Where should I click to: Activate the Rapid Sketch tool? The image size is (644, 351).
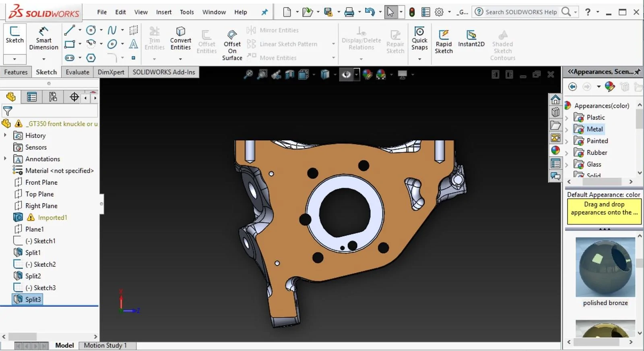click(444, 42)
